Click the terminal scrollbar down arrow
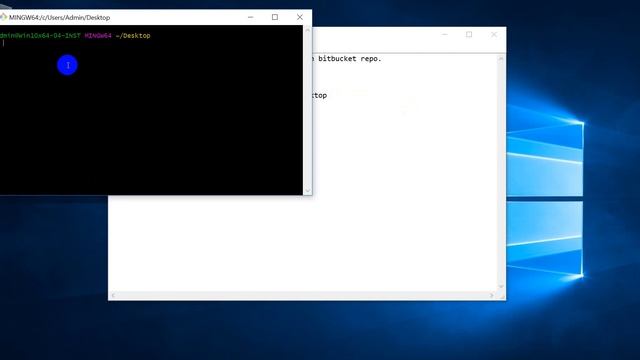This screenshot has width=640, height=360. [308, 191]
